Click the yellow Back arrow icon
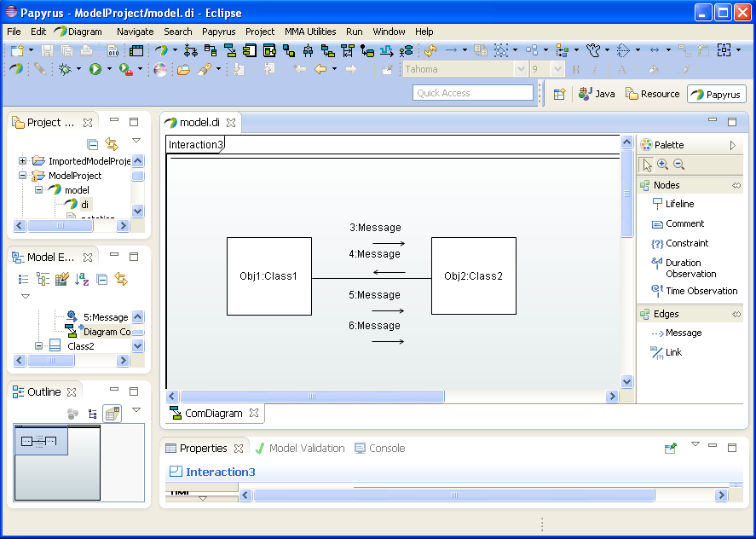The width and height of the screenshot is (756, 539). [x=320, y=69]
